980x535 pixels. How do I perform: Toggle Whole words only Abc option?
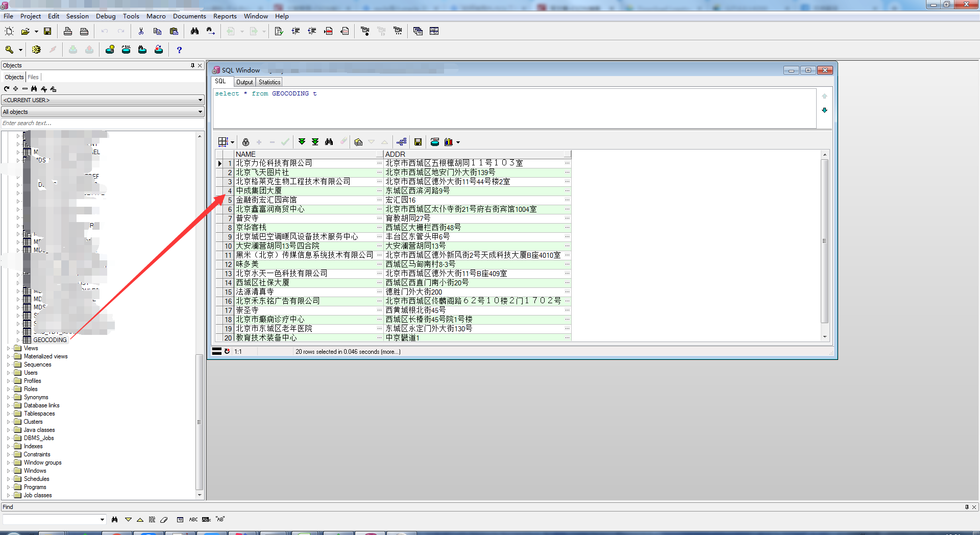point(206,520)
